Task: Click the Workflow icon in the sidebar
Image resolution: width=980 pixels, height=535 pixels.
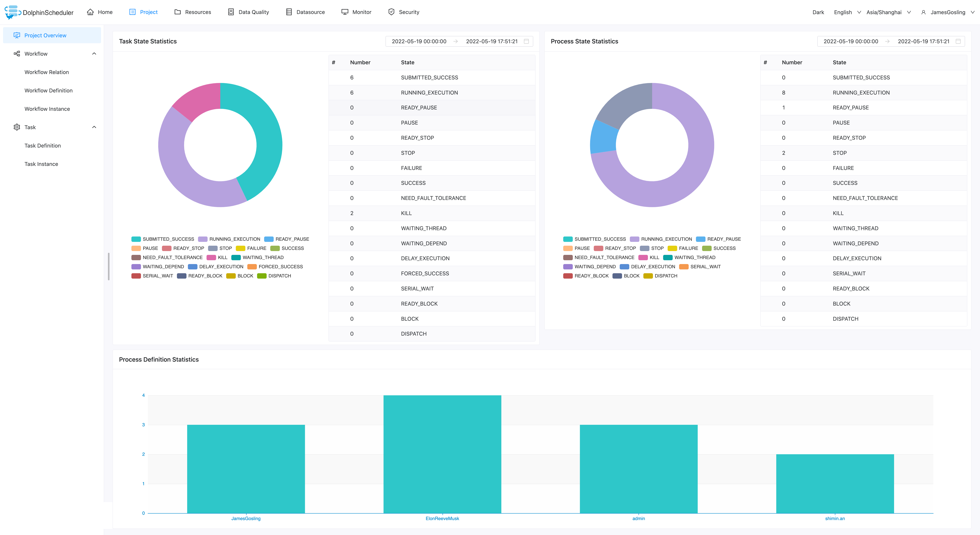Action: 17,53
